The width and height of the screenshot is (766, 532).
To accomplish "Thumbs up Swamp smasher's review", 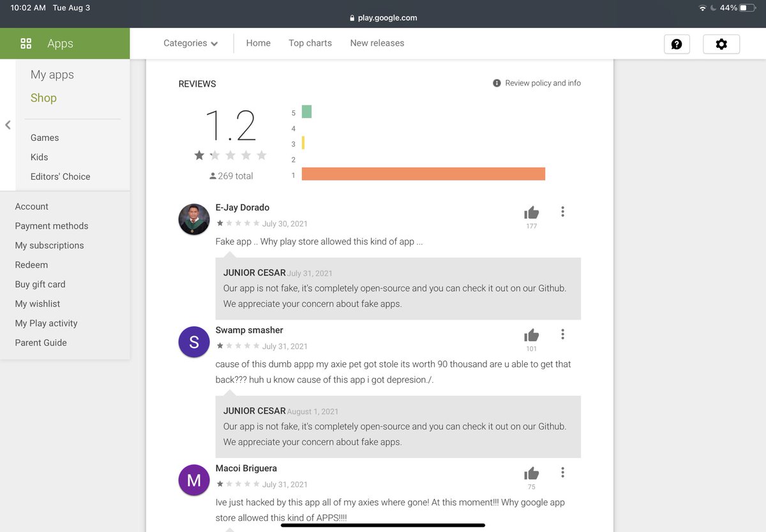I will 531,335.
